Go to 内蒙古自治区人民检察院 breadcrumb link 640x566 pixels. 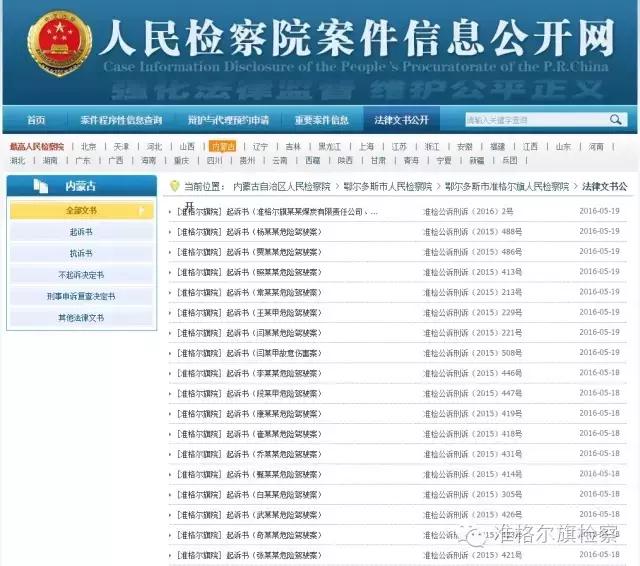pos(282,186)
